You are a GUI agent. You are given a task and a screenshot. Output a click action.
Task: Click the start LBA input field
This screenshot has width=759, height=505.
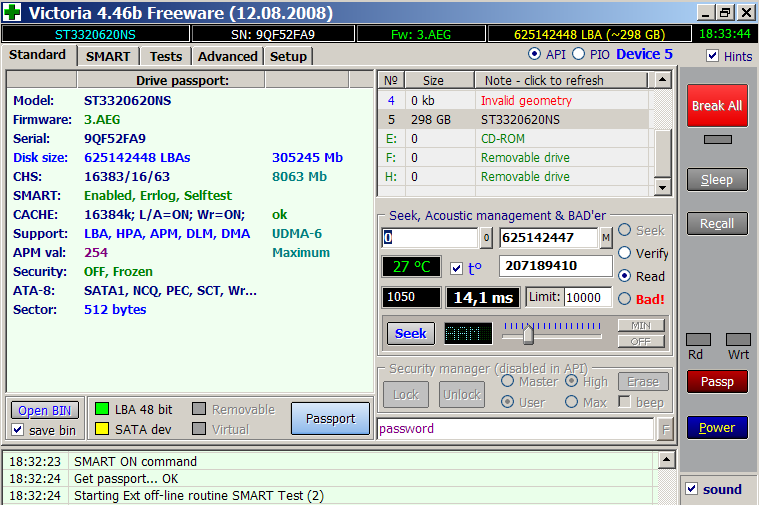pyautogui.click(x=430, y=238)
